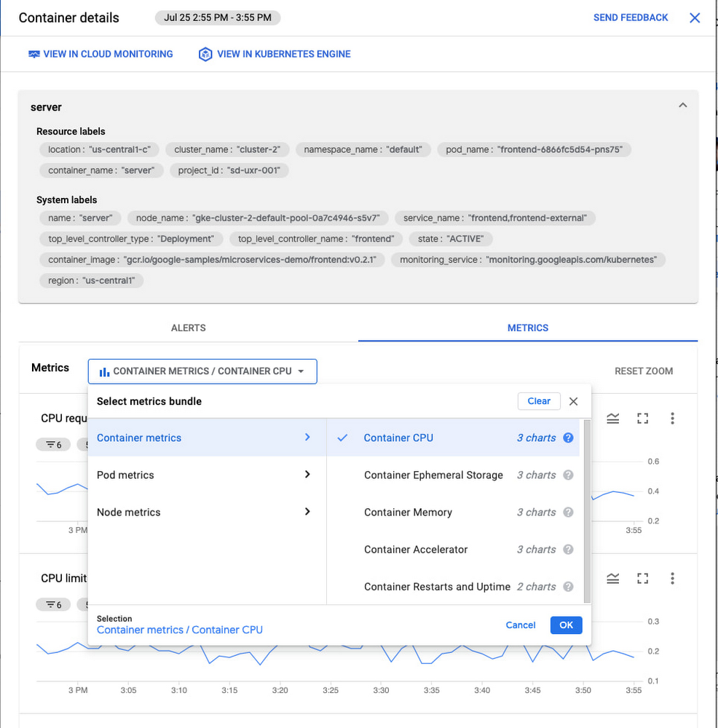Open the Cloud Monitoring icon link

(34, 54)
